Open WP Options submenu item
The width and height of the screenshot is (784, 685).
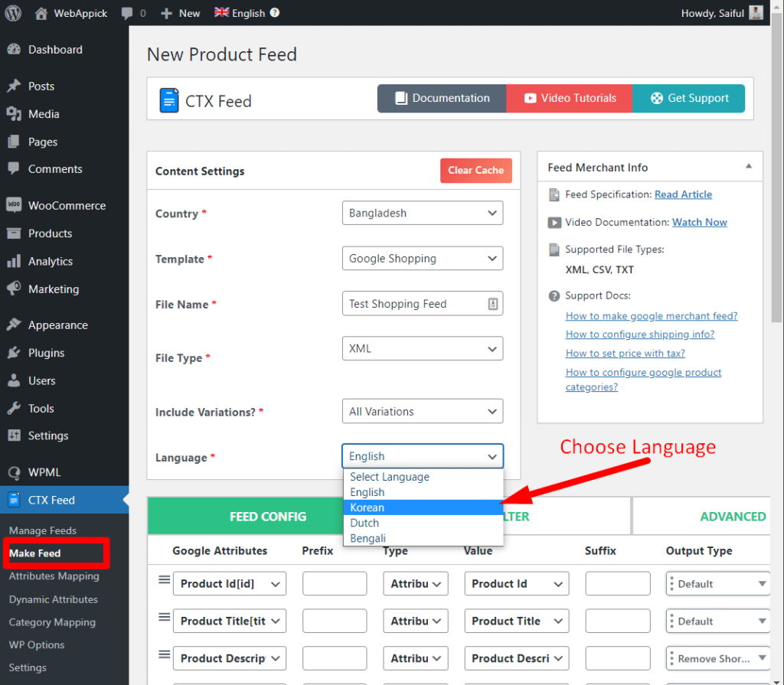37,645
